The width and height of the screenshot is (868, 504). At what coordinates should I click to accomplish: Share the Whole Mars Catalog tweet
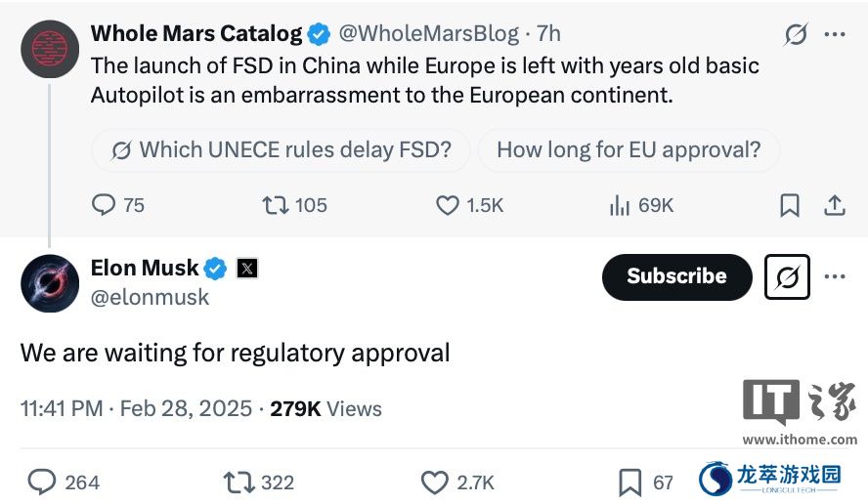pos(835,205)
